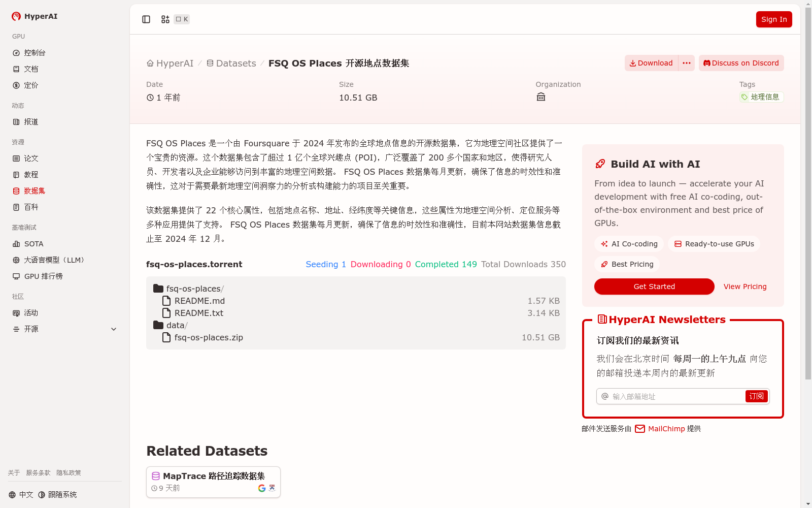812x508 pixels.
Task: Click the View Pricing link
Action: click(x=745, y=287)
